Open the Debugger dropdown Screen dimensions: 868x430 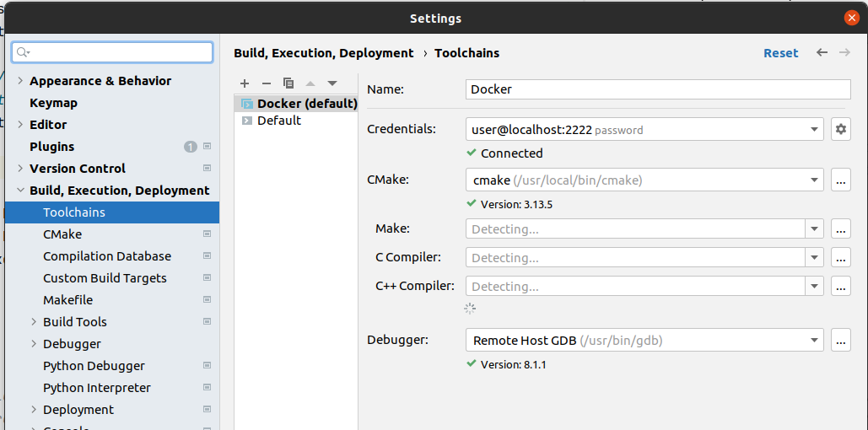click(814, 341)
